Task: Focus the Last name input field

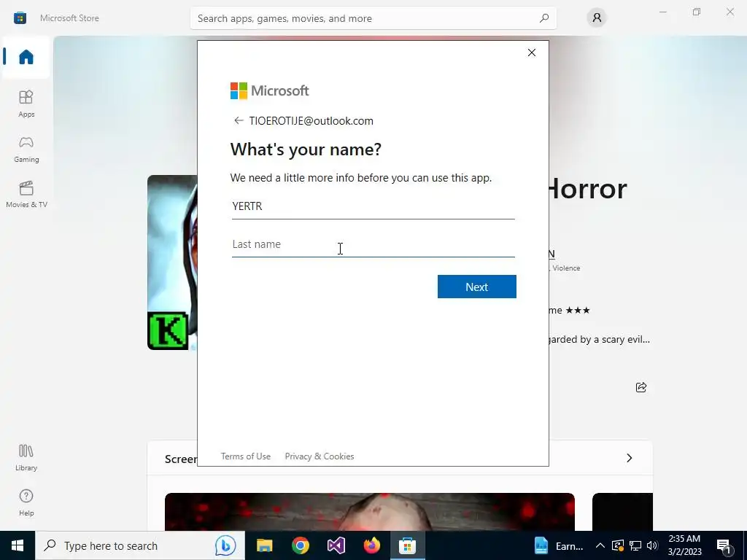Action: coord(373,245)
